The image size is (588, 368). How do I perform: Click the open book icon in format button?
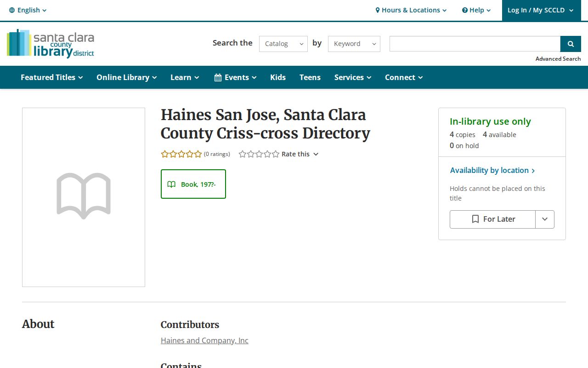(x=171, y=184)
